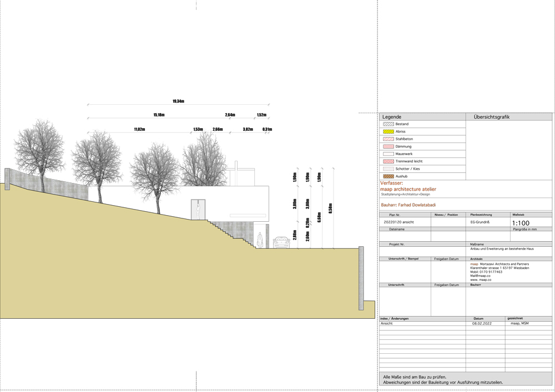Click the Mail@maap.co email address
The height and width of the screenshot is (392, 555).
481,276
